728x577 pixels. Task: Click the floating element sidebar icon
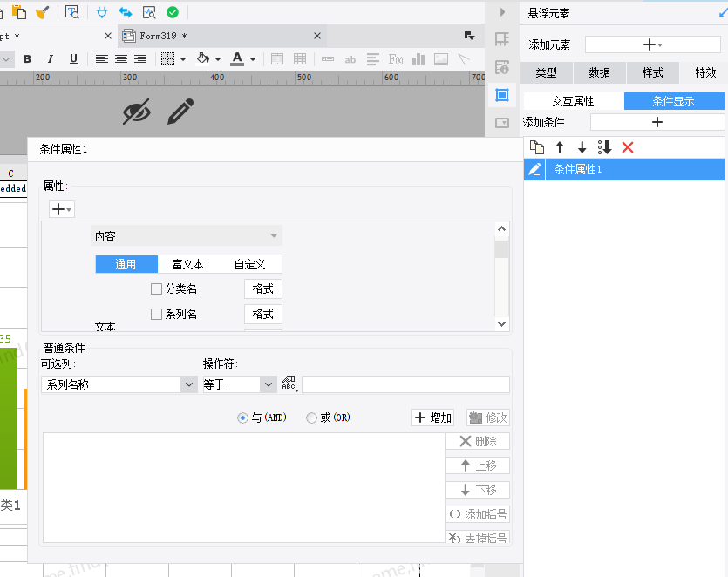pos(502,95)
